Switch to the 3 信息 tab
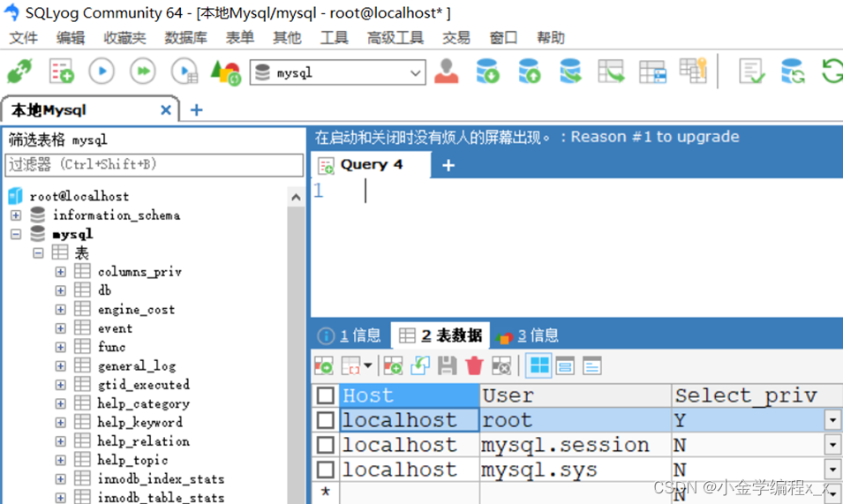The image size is (843, 504). pos(528,335)
